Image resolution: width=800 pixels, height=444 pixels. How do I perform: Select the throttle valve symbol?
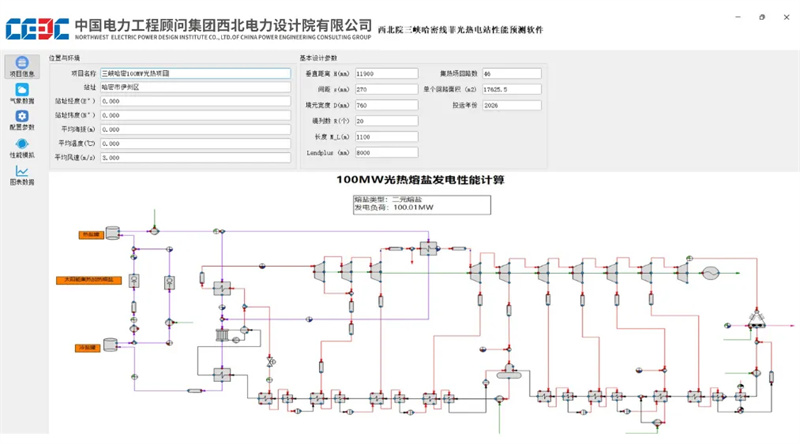click(271, 362)
